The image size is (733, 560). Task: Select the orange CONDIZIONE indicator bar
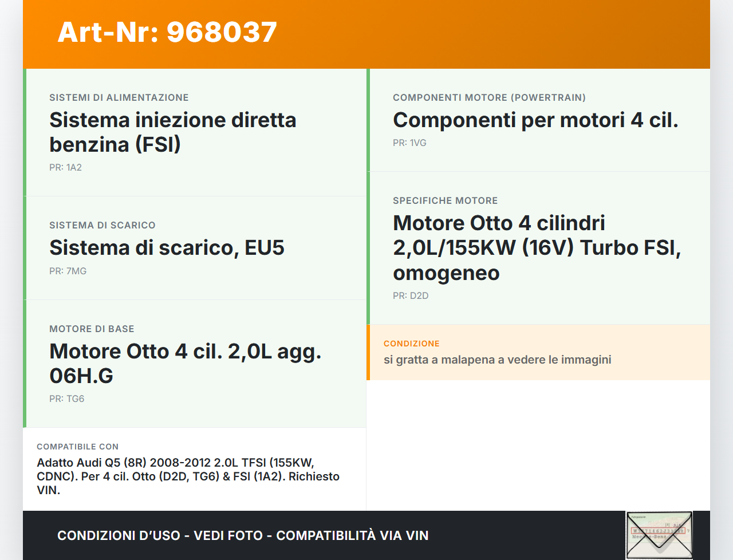click(368, 352)
